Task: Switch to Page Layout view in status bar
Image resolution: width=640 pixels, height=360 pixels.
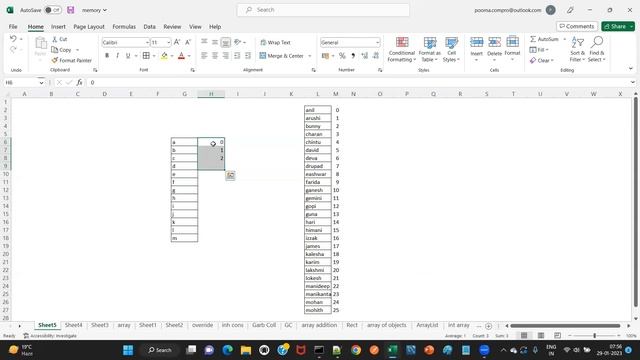Action: coord(541,336)
